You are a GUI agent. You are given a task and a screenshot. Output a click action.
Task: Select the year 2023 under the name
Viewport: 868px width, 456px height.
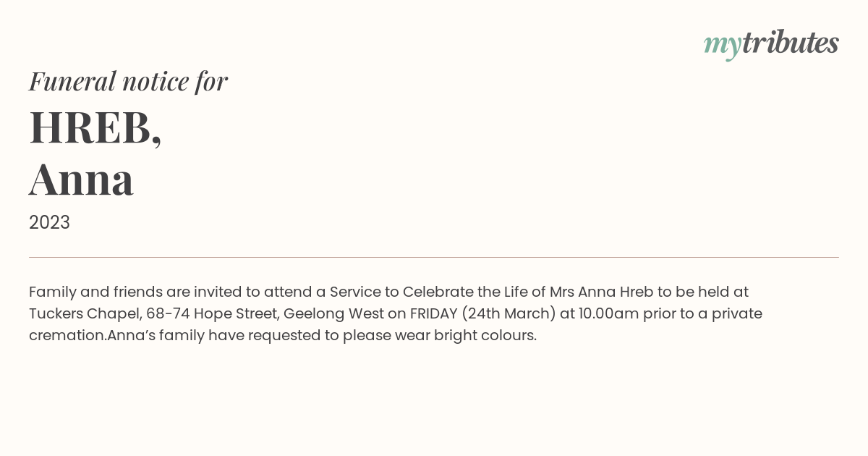click(49, 222)
